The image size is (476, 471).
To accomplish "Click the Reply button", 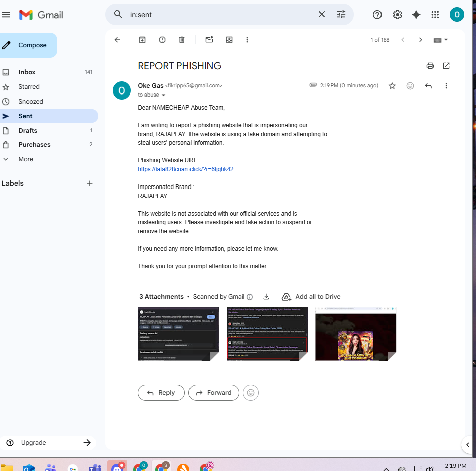I will tap(161, 393).
